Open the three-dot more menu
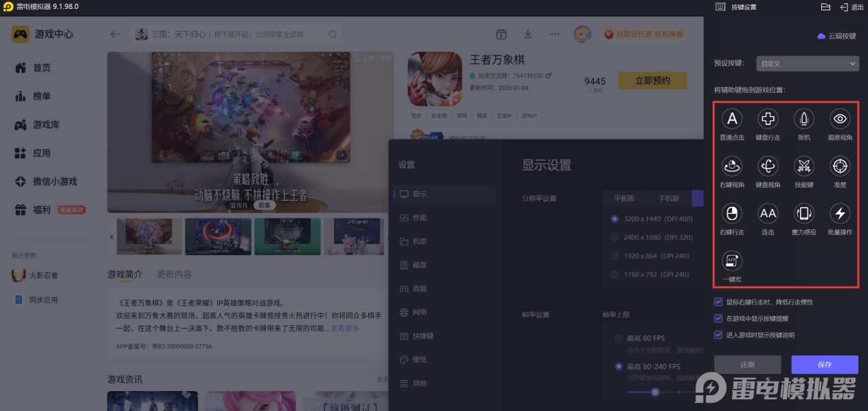The width and height of the screenshot is (868, 411). [555, 34]
